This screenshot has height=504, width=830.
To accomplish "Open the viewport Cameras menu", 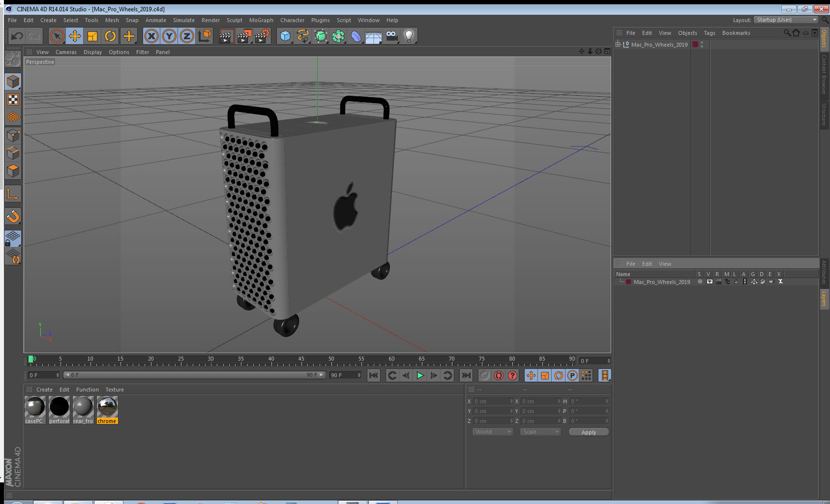I will [66, 52].
